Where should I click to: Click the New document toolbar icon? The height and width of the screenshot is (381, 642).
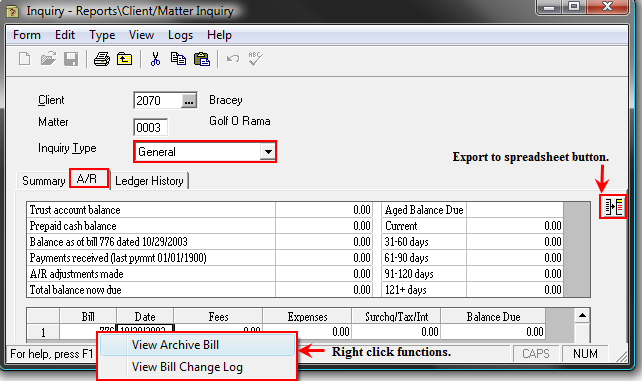[25, 59]
